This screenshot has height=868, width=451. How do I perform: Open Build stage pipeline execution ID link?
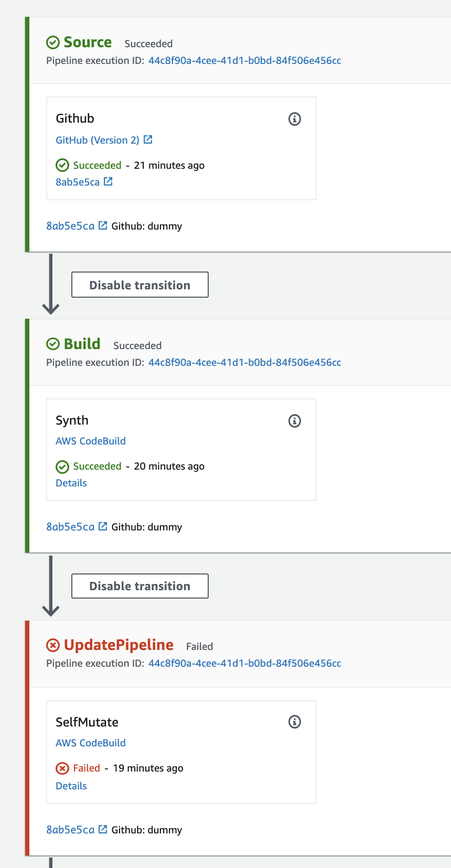tap(244, 363)
